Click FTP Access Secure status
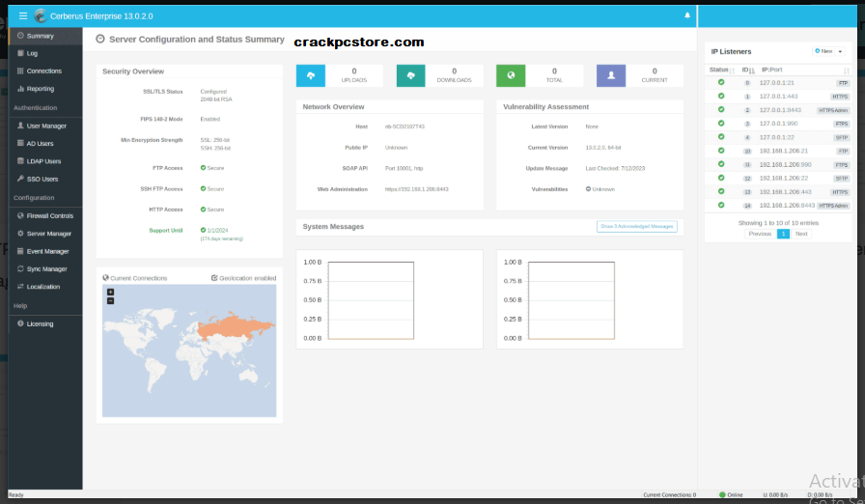The height and width of the screenshot is (504, 865). click(212, 168)
